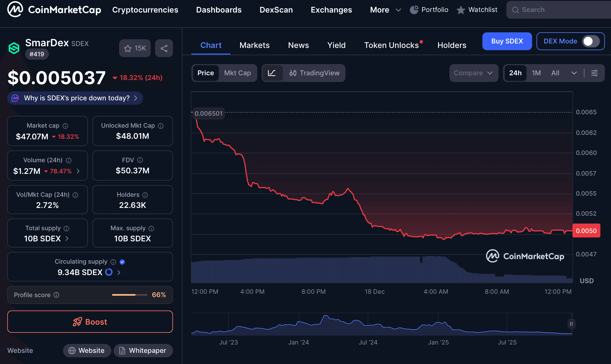Click the search bar

coord(558,9)
